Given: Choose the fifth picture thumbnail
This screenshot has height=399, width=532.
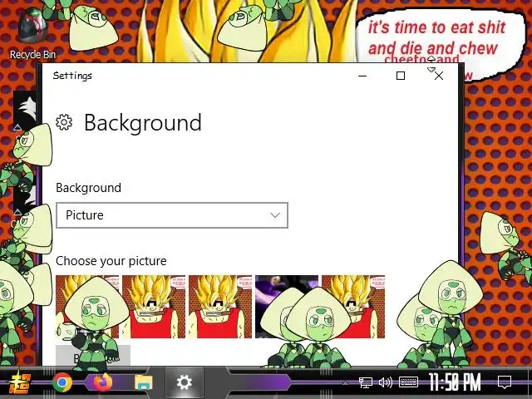Looking at the screenshot, I should tap(353, 307).
